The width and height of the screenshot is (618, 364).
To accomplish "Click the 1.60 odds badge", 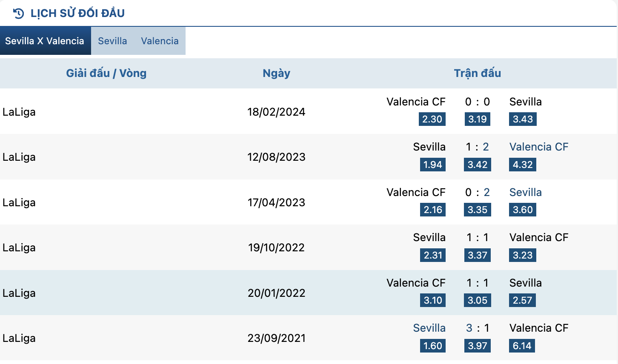I will (x=432, y=346).
